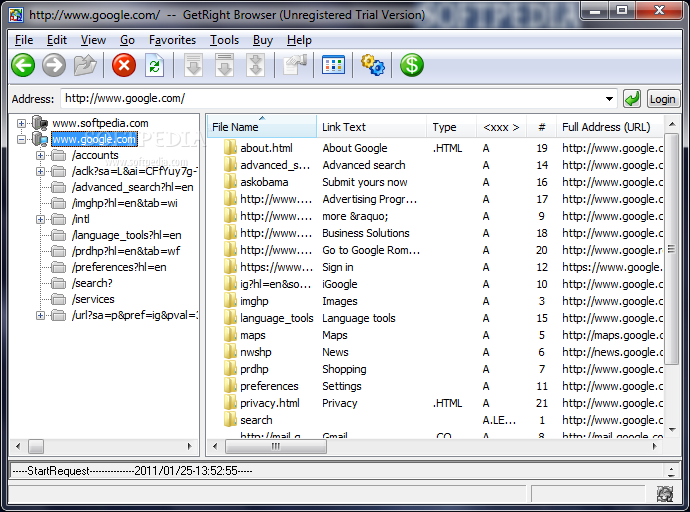
Task: Click the second download arrow toolbar icon
Action: tap(224, 65)
